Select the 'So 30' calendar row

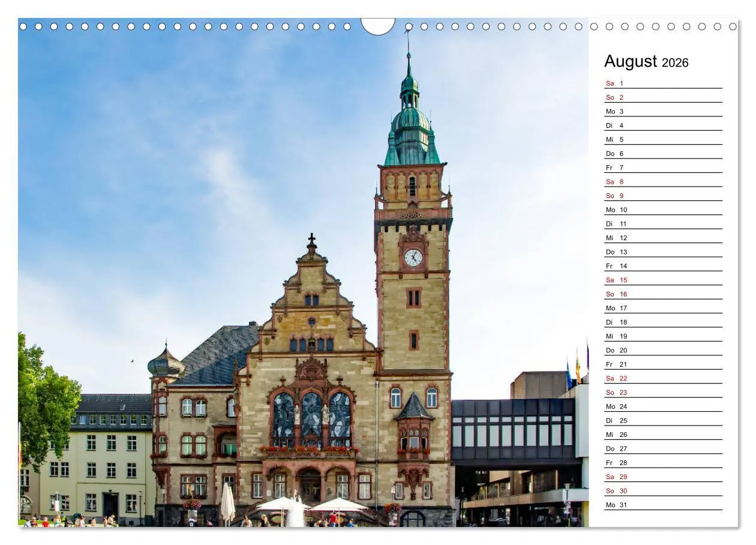click(663, 490)
